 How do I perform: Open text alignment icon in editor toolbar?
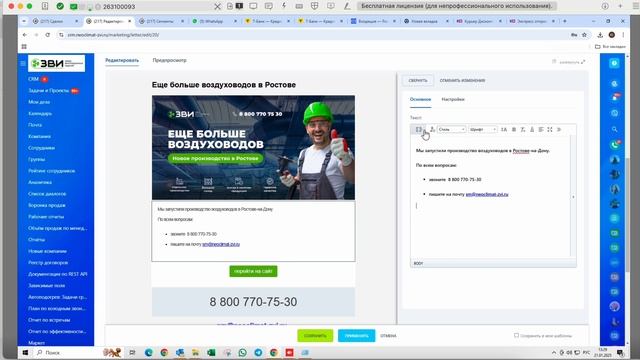(x=541, y=129)
